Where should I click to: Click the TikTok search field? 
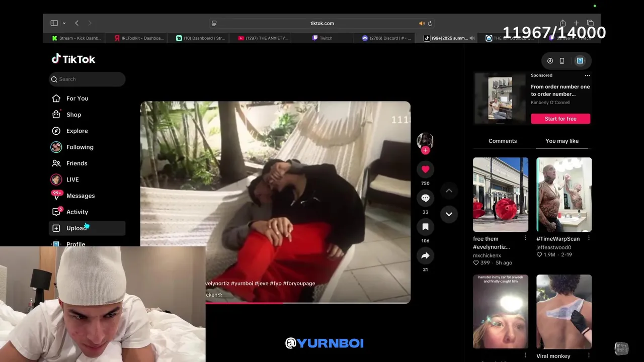pyautogui.click(x=87, y=79)
